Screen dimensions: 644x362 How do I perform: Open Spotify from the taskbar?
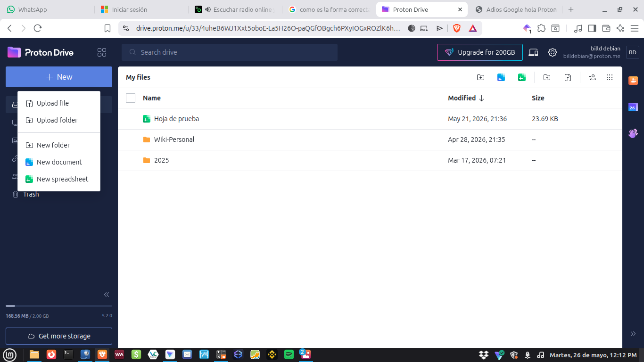(289, 354)
